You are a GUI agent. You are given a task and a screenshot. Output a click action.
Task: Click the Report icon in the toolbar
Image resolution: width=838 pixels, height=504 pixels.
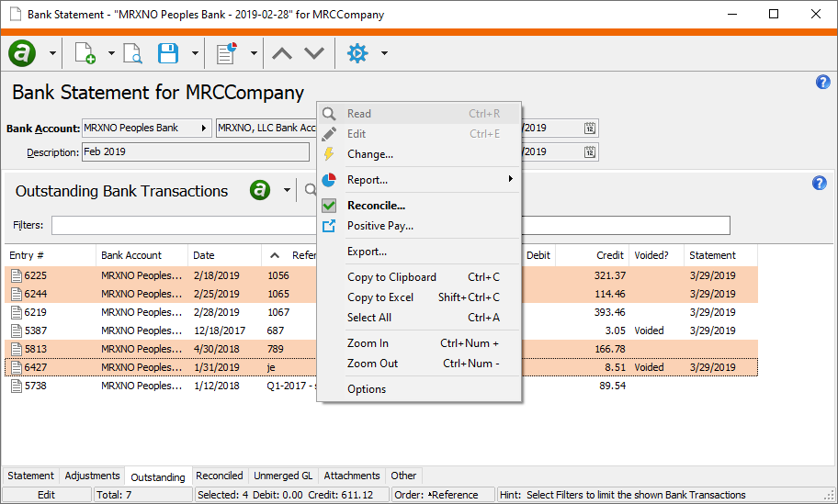point(226,53)
